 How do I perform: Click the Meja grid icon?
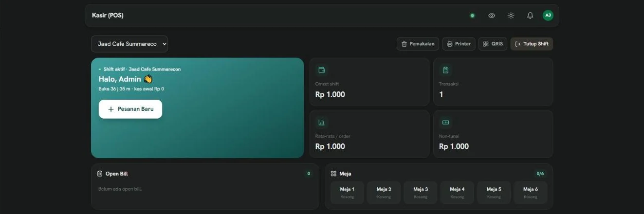pos(333,174)
